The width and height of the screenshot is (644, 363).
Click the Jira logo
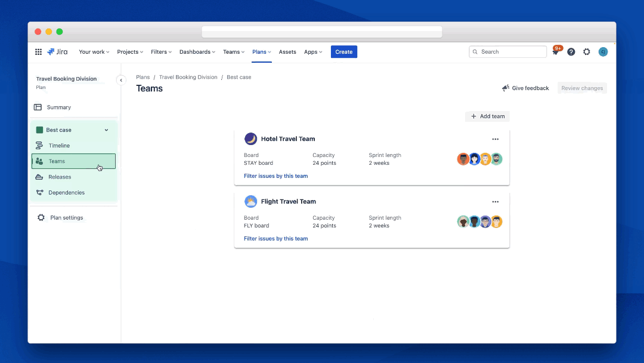[57, 52]
